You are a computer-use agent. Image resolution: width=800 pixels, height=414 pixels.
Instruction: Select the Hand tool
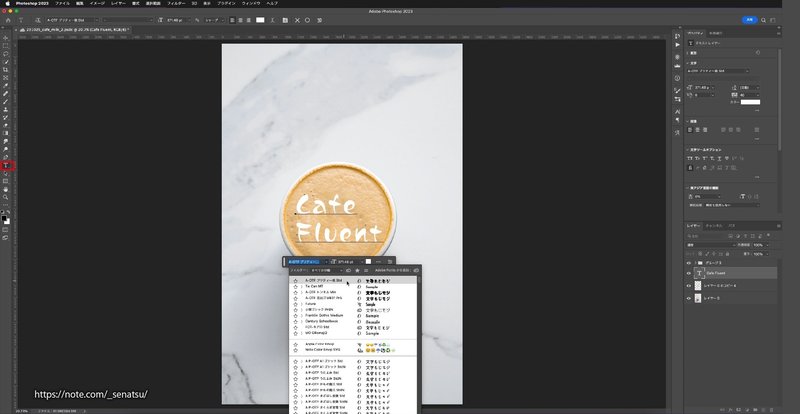[x=6, y=189]
